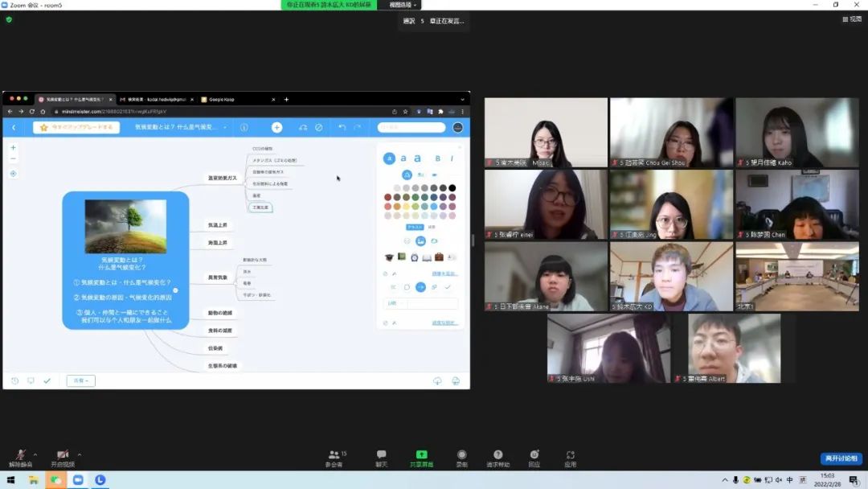The width and height of the screenshot is (868, 489).
Task: Expand audio options arrow beside microphone
Action: point(35,454)
